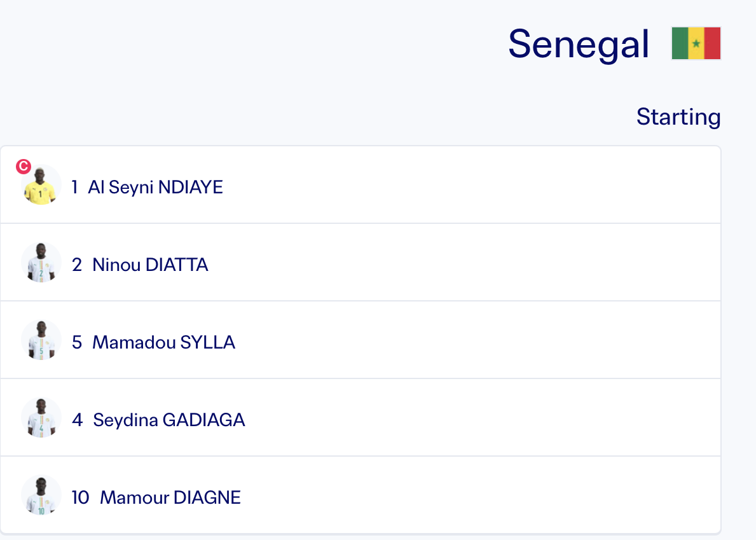Select the Ninou DIATTA name
Screen dimensions: 756x540
pos(150,265)
